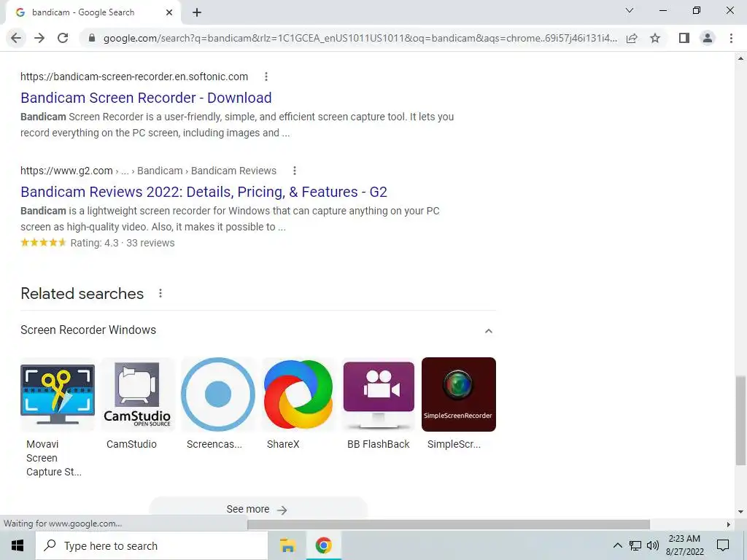Open the tab search dropdown arrow
Viewport: 747px width, 560px height.
(x=630, y=10)
